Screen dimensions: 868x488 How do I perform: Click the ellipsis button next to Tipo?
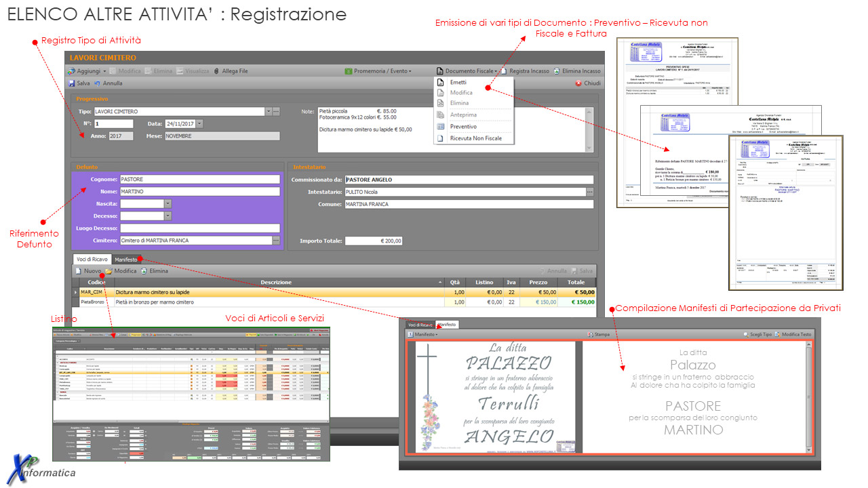click(x=276, y=111)
